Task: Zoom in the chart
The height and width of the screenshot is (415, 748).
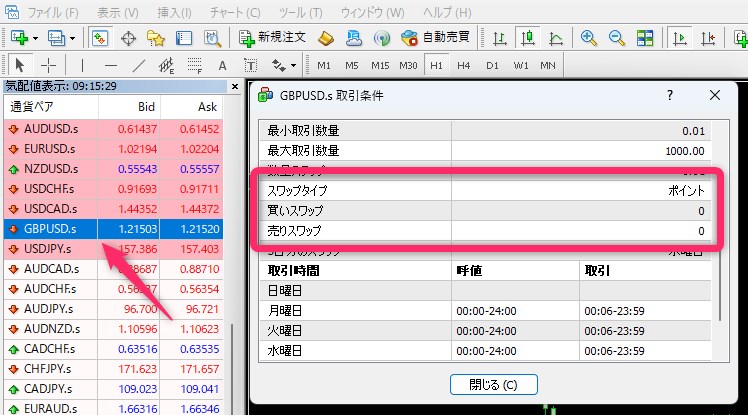Action: point(588,38)
